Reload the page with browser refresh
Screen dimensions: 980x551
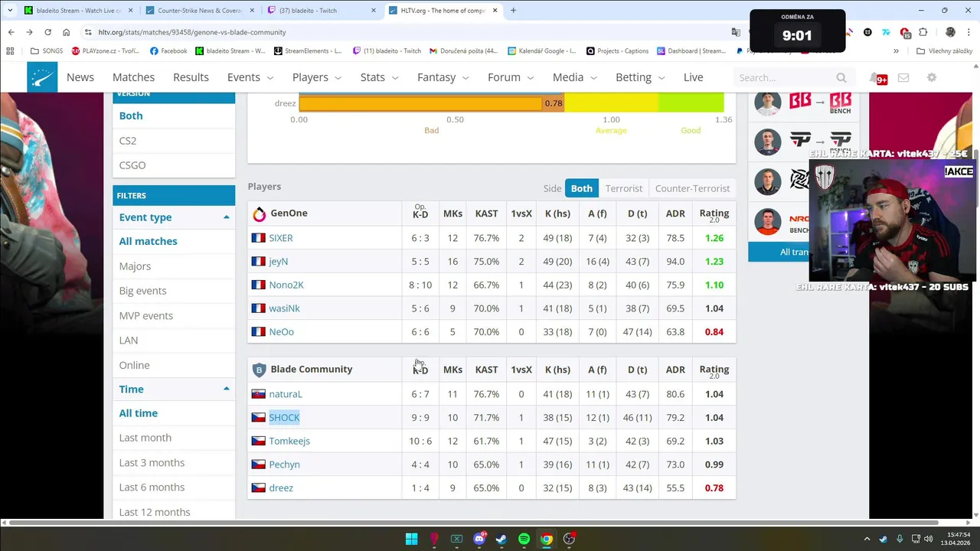point(47,32)
